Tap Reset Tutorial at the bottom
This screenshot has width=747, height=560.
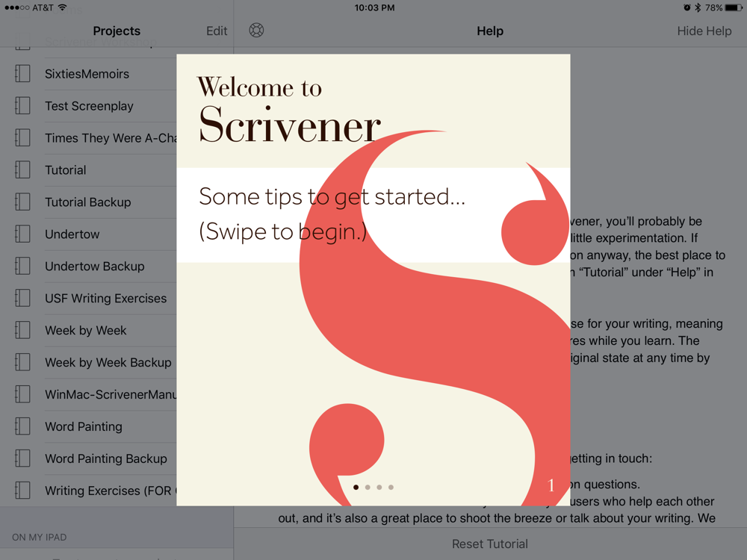pos(490,544)
